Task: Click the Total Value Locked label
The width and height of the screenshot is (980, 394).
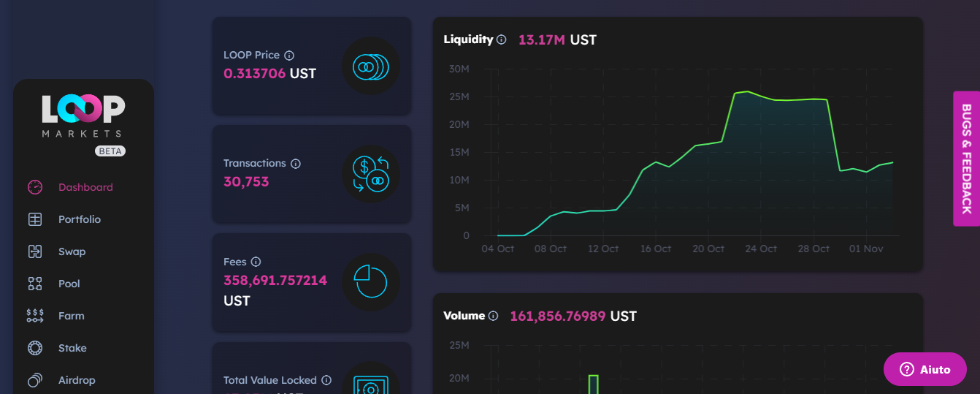Action: click(x=270, y=380)
